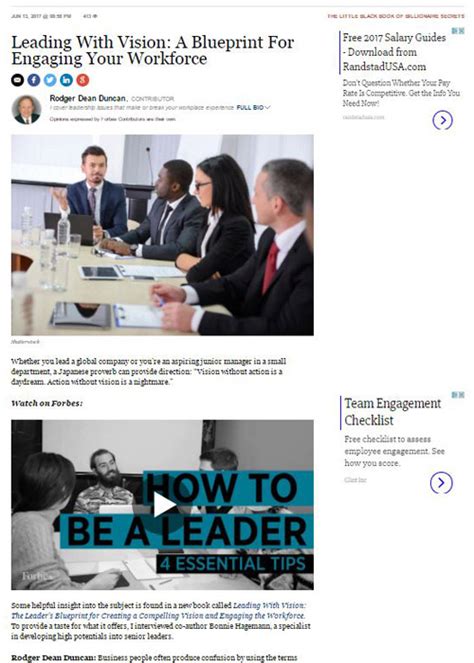The image size is (474, 663).
Task: Click Rodger Dean Duncan's profile photo
Action: [x=26, y=110]
